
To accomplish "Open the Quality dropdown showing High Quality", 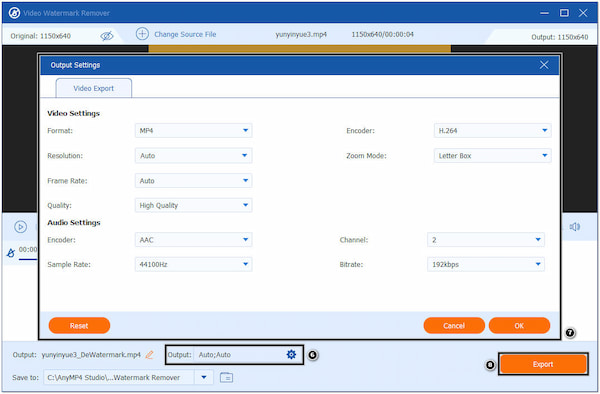I will pyautogui.click(x=194, y=205).
